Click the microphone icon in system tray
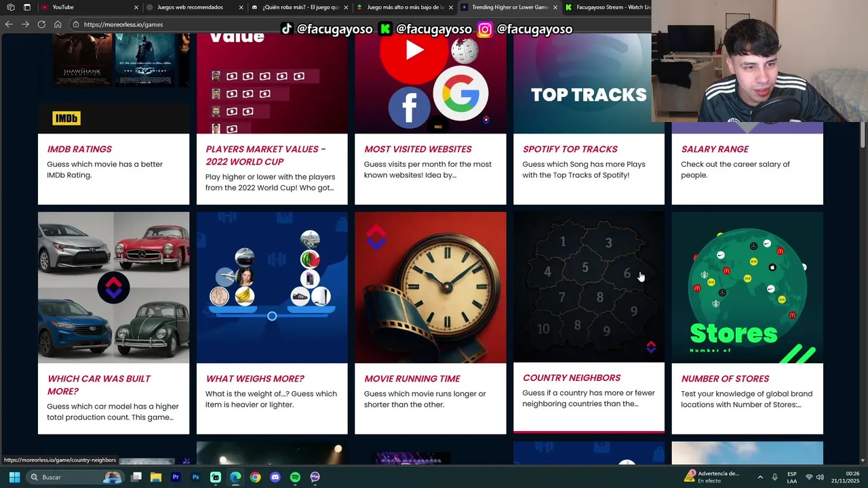 pyautogui.click(x=775, y=477)
